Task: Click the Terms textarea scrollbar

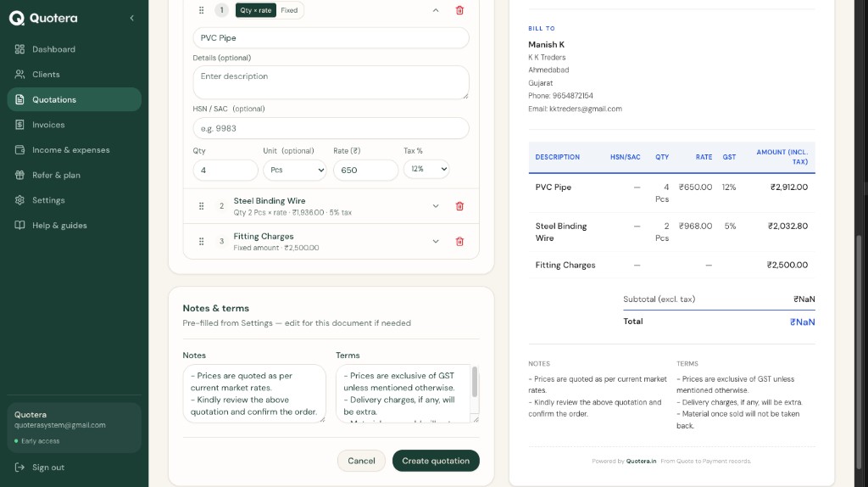Action: pyautogui.click(x=475, y=382)
